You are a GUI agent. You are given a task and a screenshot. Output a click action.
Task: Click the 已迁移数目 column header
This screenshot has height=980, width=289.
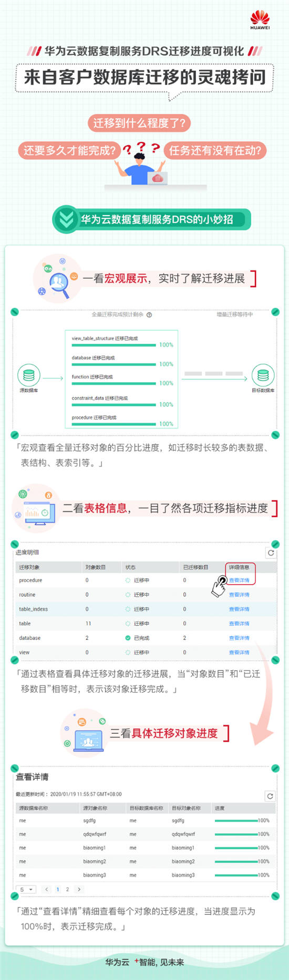[x=195, y=567]
